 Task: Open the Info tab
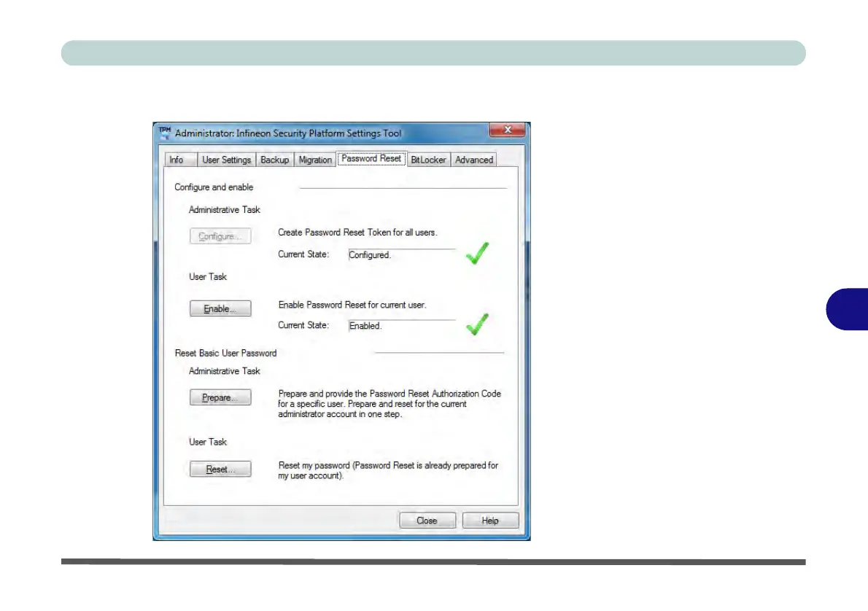coord(180,160)
